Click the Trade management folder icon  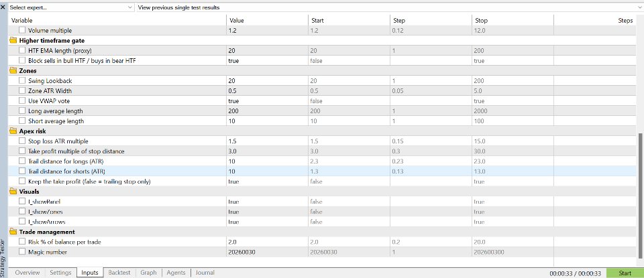(x=13, y=232)
